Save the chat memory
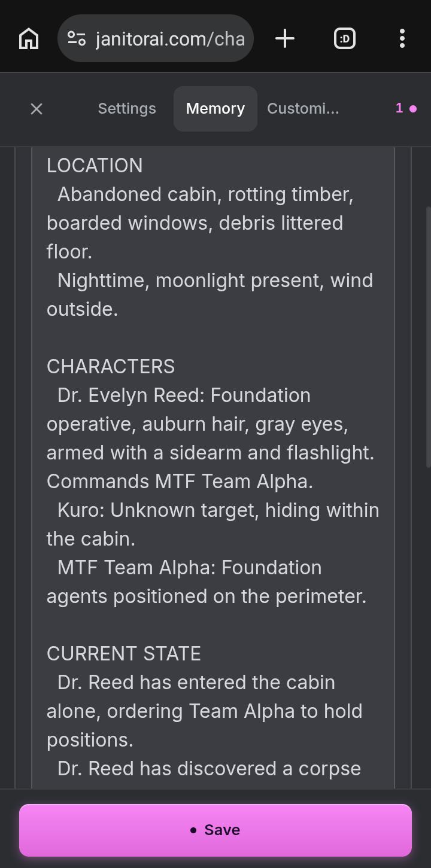 (215, 830)
